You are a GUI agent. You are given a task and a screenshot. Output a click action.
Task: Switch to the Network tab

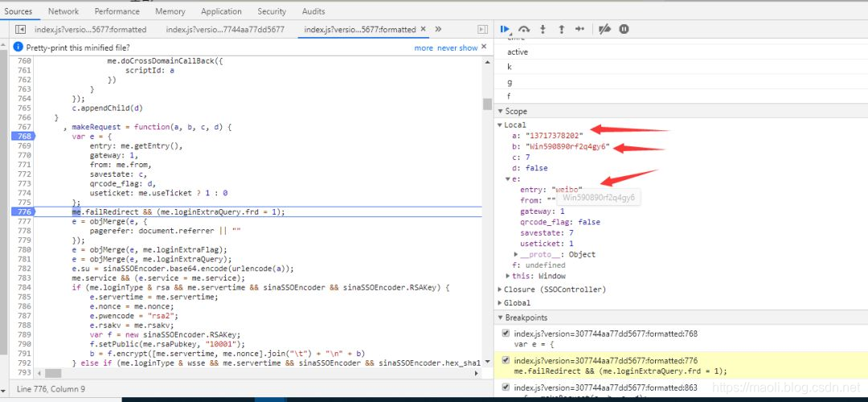point(63,11)
